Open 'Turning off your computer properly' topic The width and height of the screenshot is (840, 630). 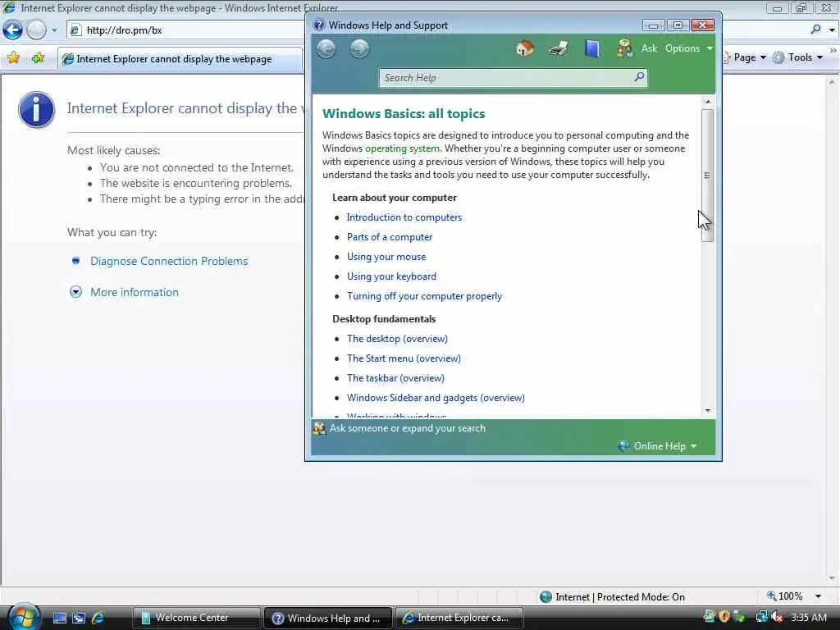tap(424, 296)
